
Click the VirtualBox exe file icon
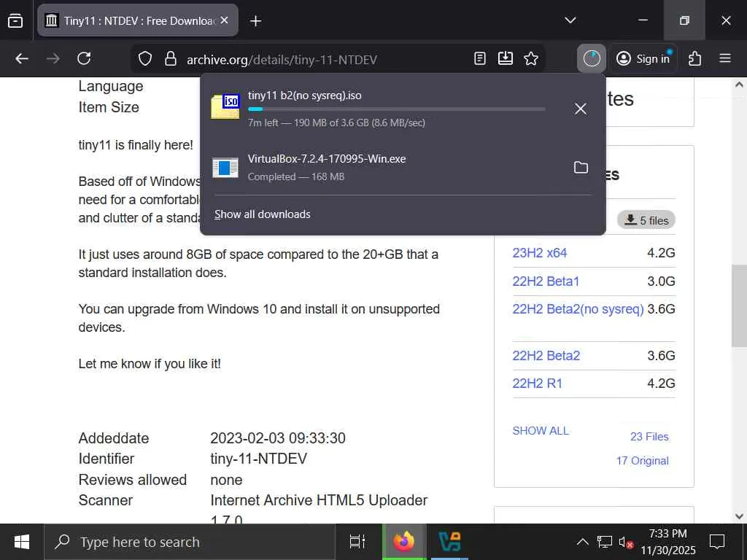[225, 168]
